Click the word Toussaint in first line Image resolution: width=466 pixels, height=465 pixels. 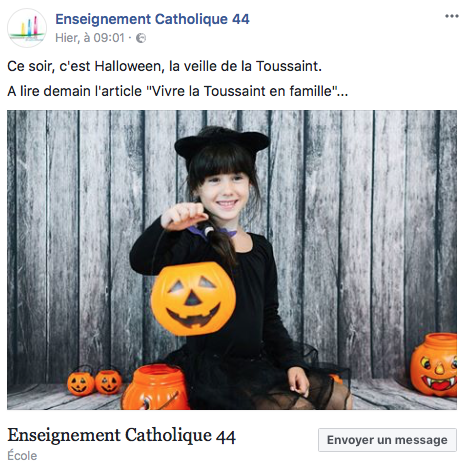288,66
